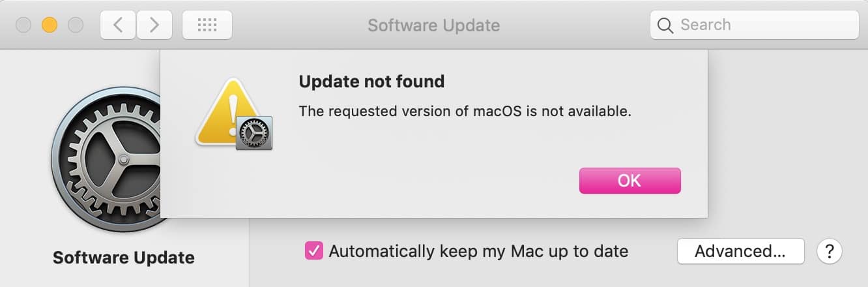This screenshot has width=868, height=287.
Task: Close the Software Update window
Action: (x=23, y=25)
